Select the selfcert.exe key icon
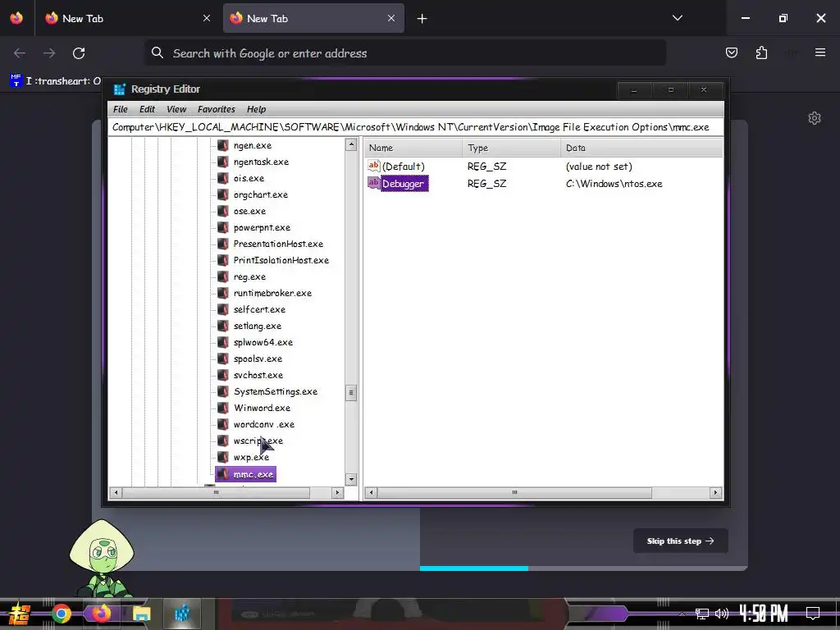The height and width of the screenshot is (630, 840). pyautogui.click(x=223, y=309)
